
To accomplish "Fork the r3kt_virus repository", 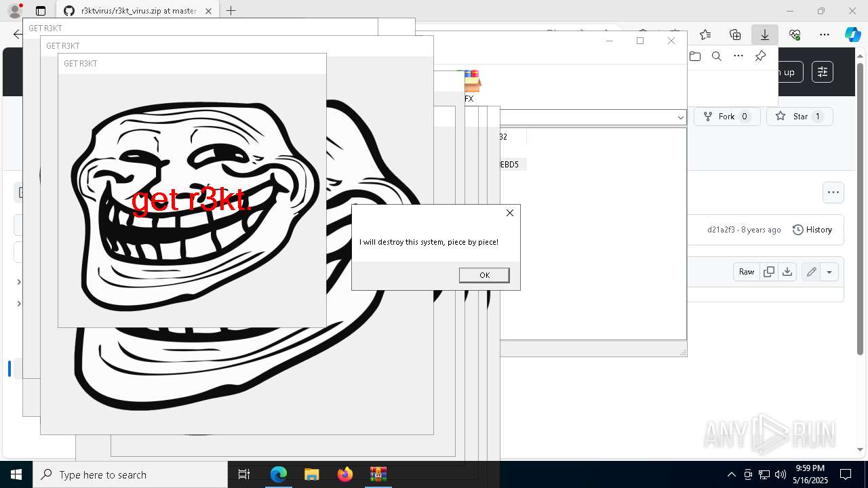I will [x=726, y=117].
